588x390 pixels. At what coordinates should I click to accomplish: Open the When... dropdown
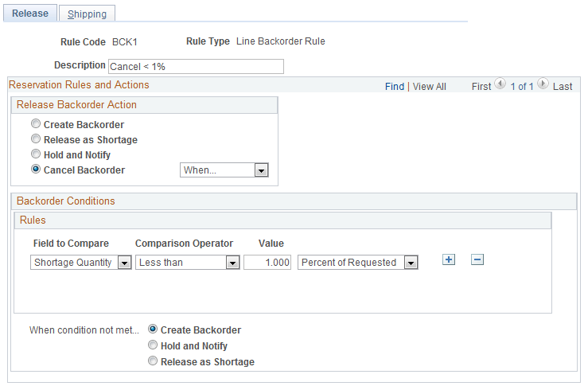pos(224,170)
